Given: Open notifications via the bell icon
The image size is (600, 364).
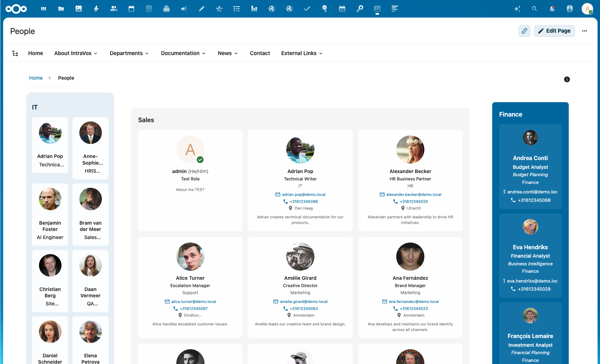Looking at the screenshot, I should 552,9.
